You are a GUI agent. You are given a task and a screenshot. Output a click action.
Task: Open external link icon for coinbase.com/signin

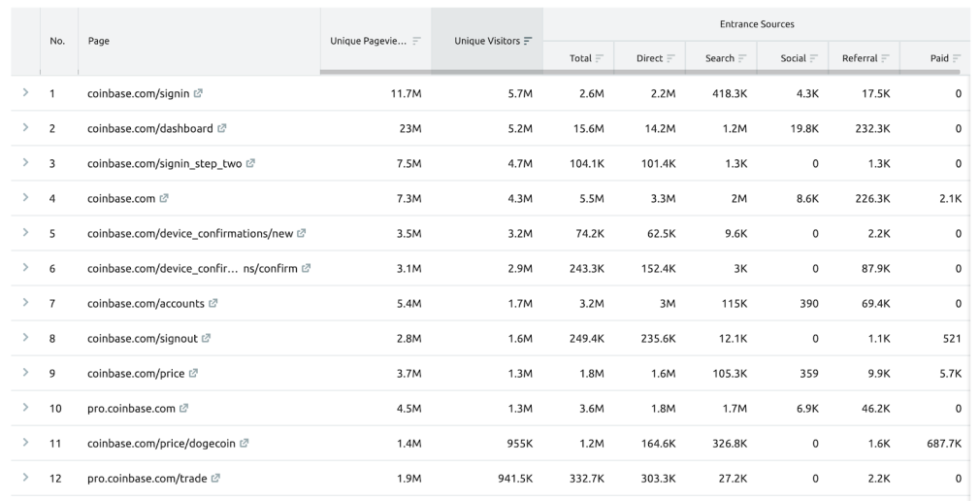199,93
